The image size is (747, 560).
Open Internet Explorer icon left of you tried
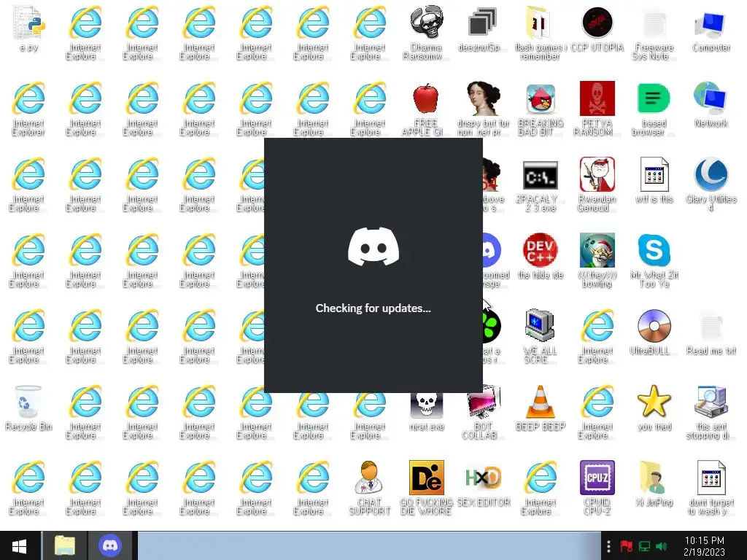pyautogui.click(x=597, y=402)
